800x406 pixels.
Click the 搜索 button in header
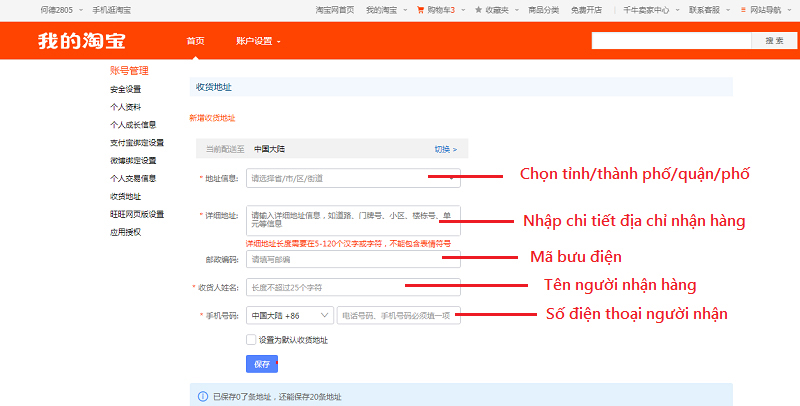click(x=774, y=41)
